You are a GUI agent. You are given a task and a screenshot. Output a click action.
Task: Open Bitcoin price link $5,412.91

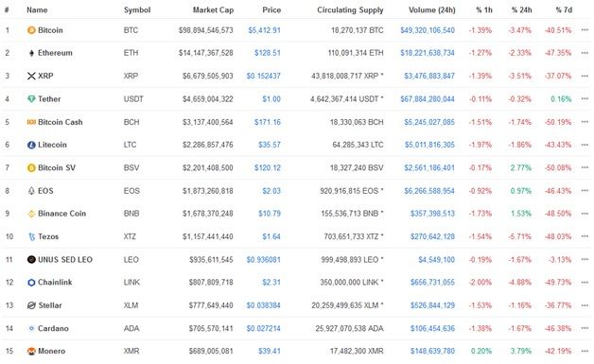click(264, 30)
